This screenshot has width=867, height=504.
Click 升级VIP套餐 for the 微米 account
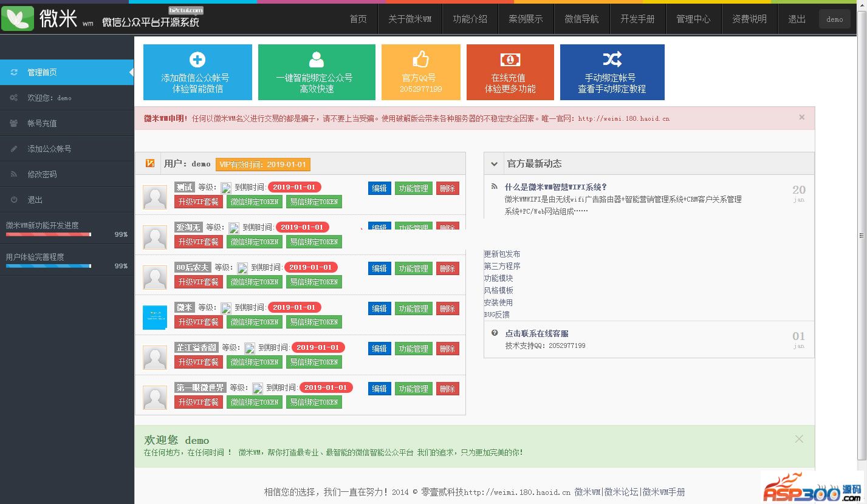coord(198,322)
